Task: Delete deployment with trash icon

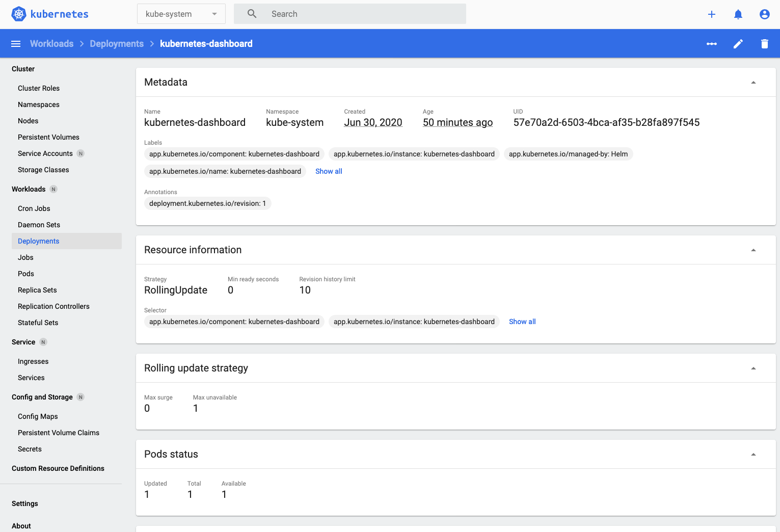Action: tap(765, 44)
